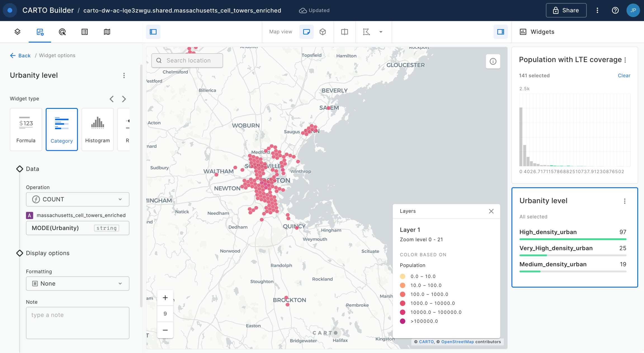This screenshot has height=353, width=644.
Task: Open the Legend tab icon
Action: (x=84, y=32)
